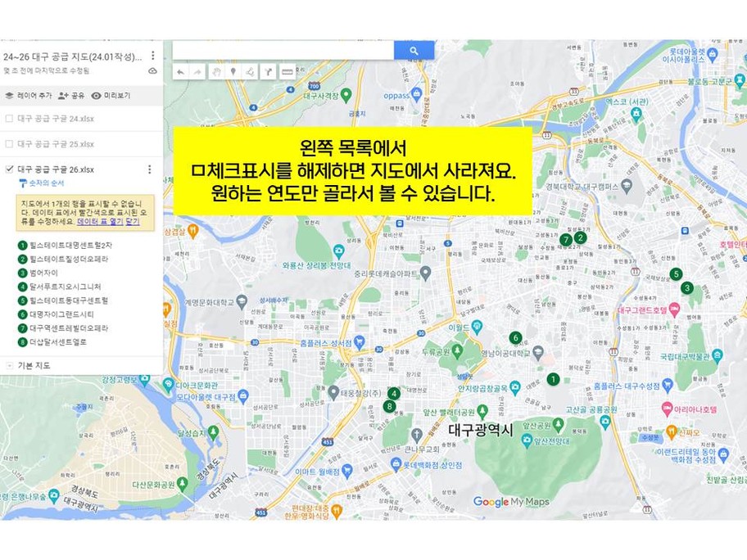Click 레이어 추가 to add a layer
The height and width of the screenshot is (560, 747).
29,96
